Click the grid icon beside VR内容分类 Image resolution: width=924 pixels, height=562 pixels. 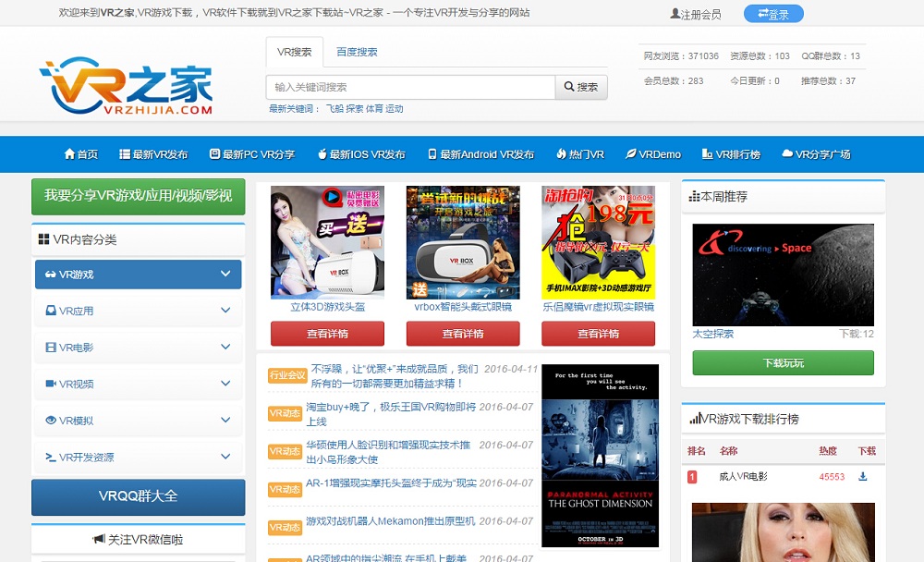point(43,238)
